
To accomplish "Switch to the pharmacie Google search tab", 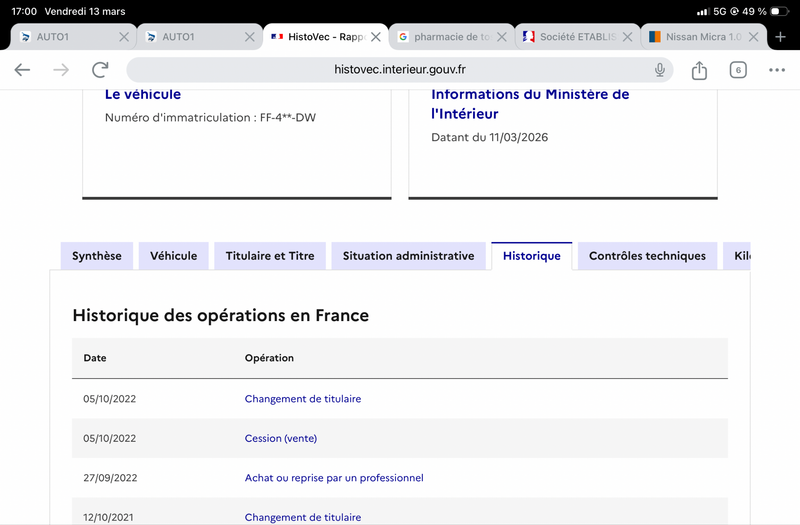I will [443, 37].
